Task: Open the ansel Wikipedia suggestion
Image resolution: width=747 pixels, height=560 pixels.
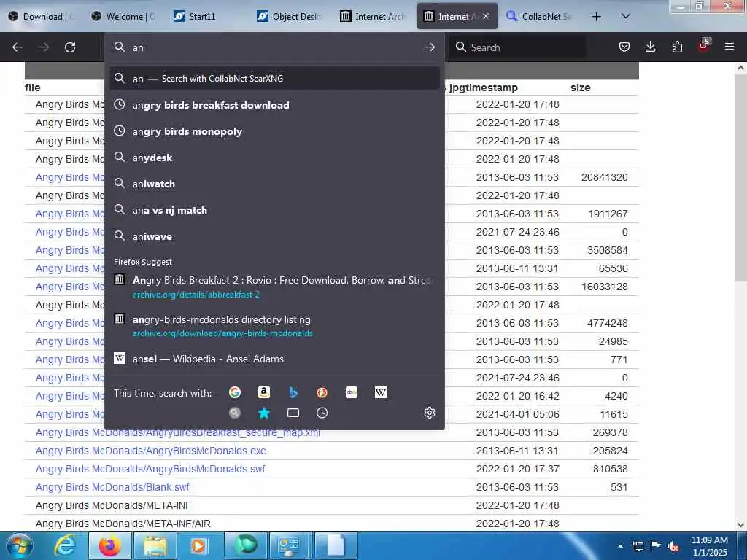Action: coord(274,359)
